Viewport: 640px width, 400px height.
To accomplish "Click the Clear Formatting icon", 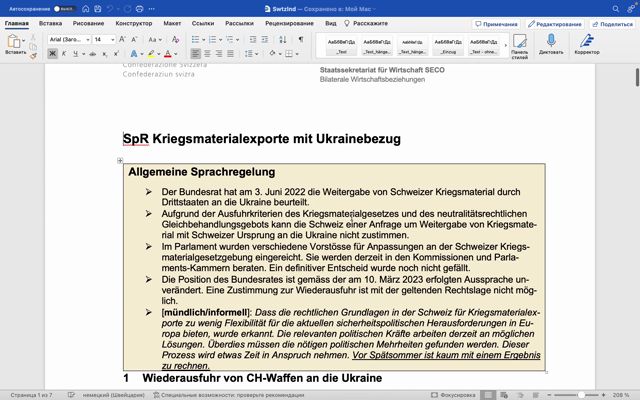I will (x=176, y=40).
